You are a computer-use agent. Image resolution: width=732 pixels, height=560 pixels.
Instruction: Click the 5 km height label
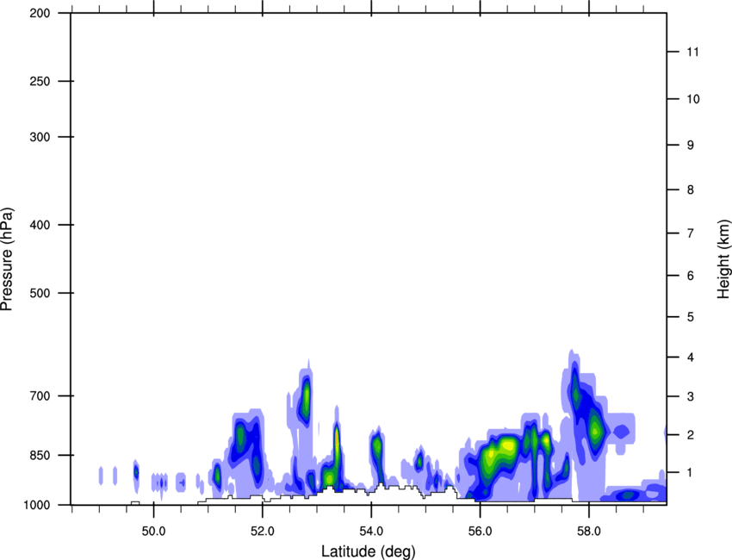(x=691, y=317)
